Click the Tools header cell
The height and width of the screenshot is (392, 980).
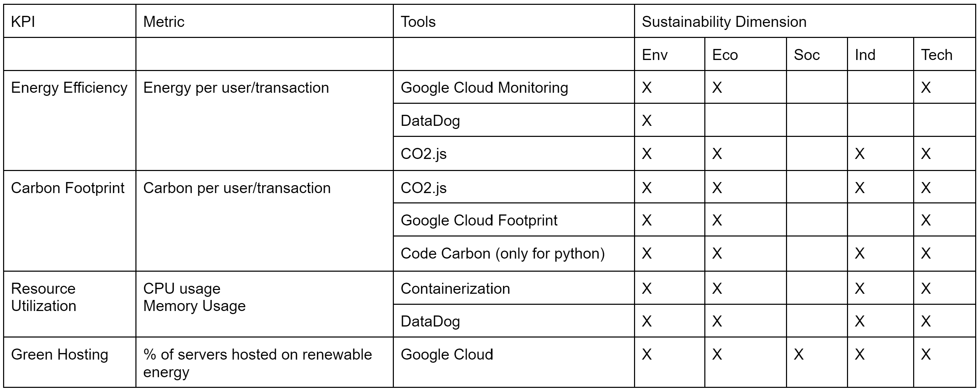pos(513,21)
